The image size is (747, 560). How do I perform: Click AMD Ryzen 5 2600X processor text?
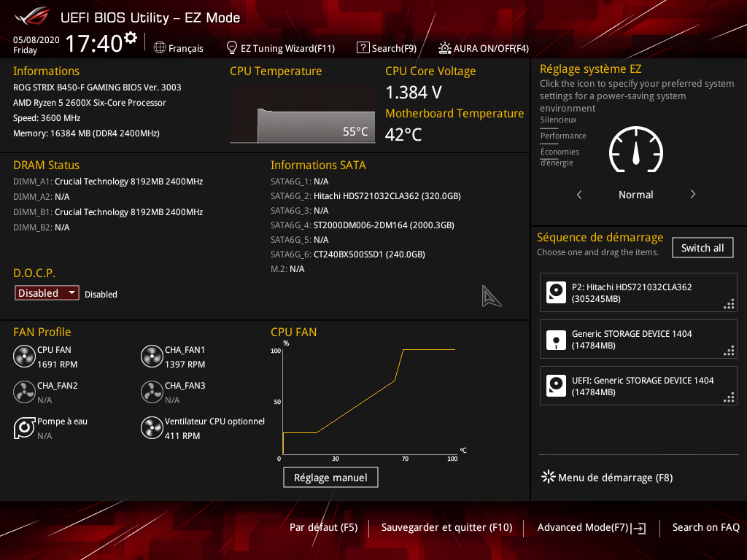(x=90, y=102)
